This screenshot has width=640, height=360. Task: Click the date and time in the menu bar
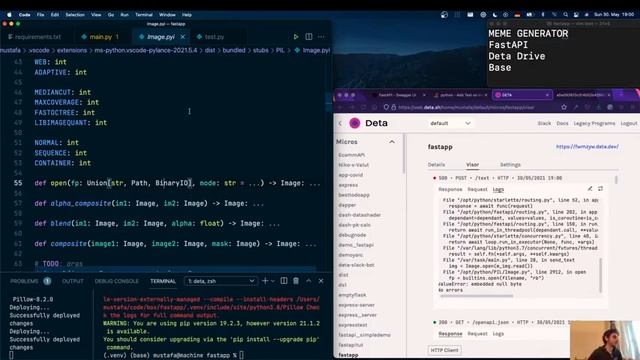click(x=614, y=15)
